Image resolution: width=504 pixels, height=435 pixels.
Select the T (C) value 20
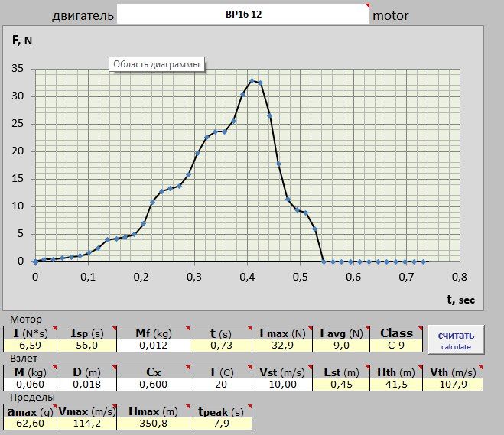point(221,385)
